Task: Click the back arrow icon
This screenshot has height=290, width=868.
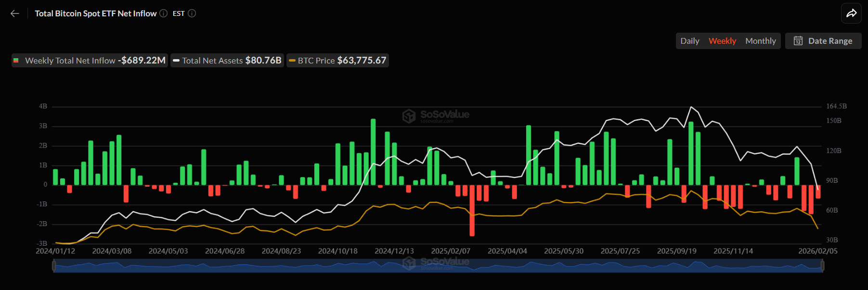Action: tap(15, 13)
